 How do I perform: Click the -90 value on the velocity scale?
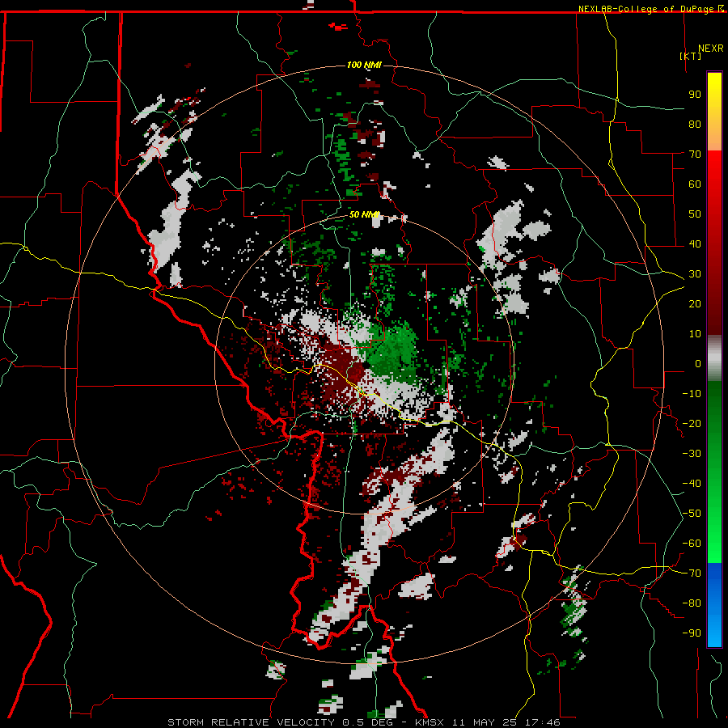[x=692, y=633]
